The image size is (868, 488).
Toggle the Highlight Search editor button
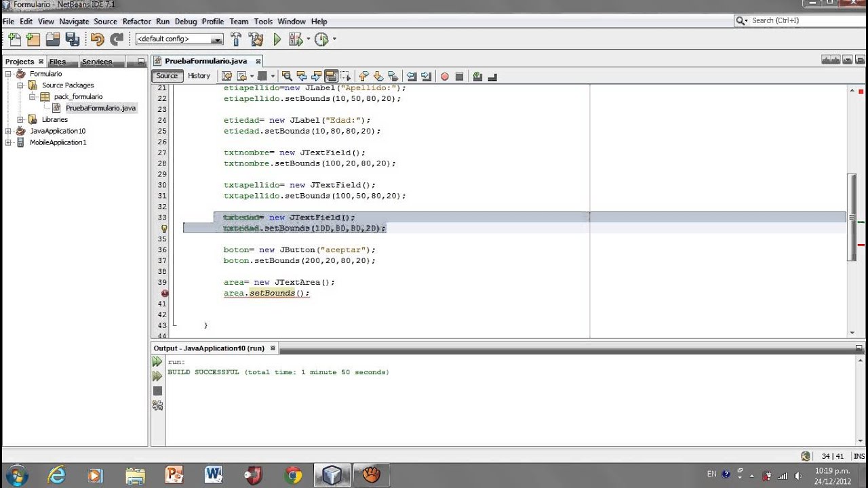pyautogui.click(x=331, y=77)
